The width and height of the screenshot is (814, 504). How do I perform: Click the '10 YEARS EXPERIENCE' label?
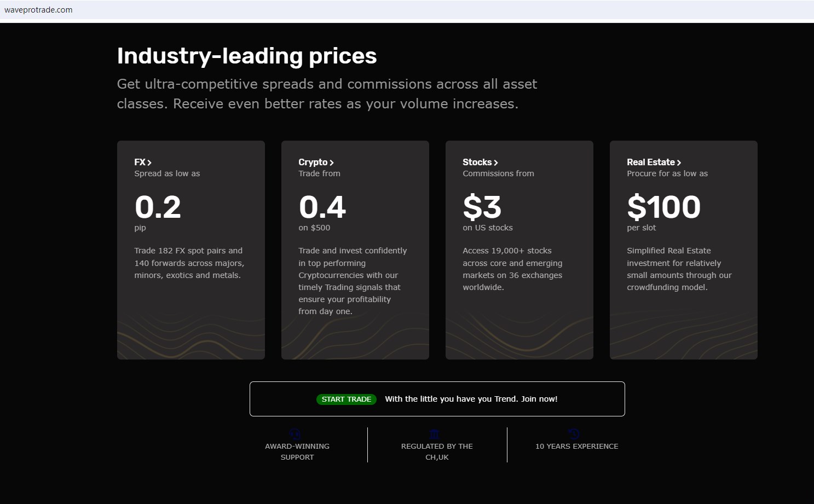click(576, 446)
